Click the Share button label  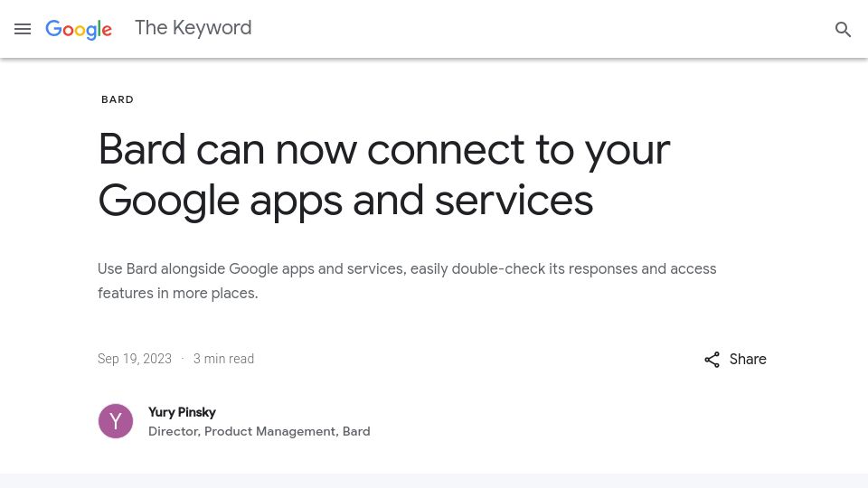coord(748,359)
